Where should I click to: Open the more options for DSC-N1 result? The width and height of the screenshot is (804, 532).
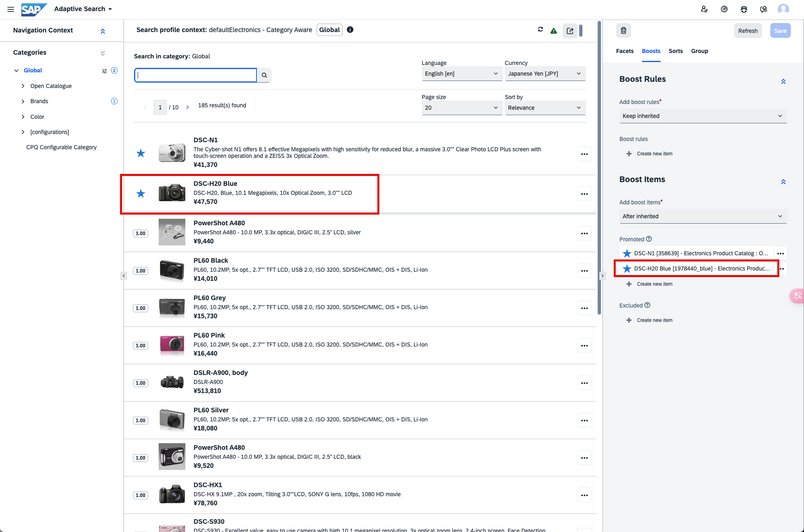585,154
